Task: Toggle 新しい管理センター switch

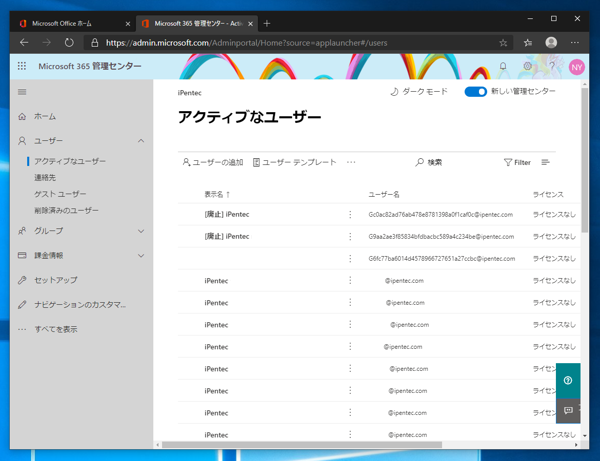Action: [x=475, y=91]
